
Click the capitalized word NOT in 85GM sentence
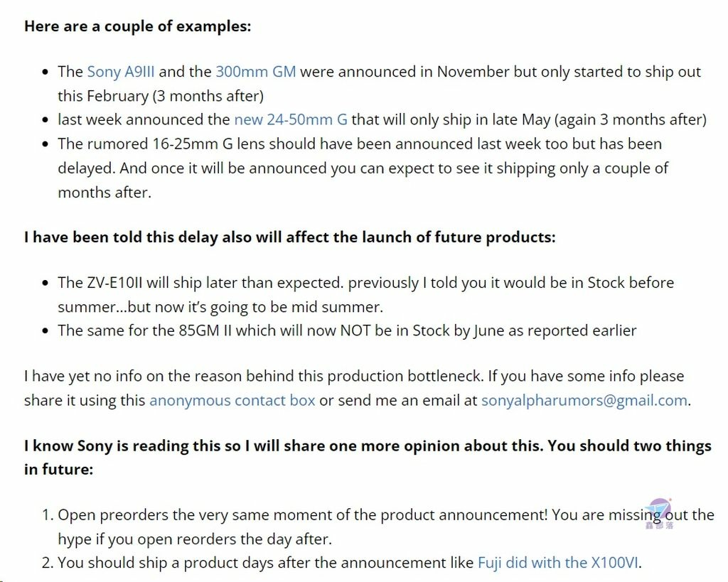355,331
